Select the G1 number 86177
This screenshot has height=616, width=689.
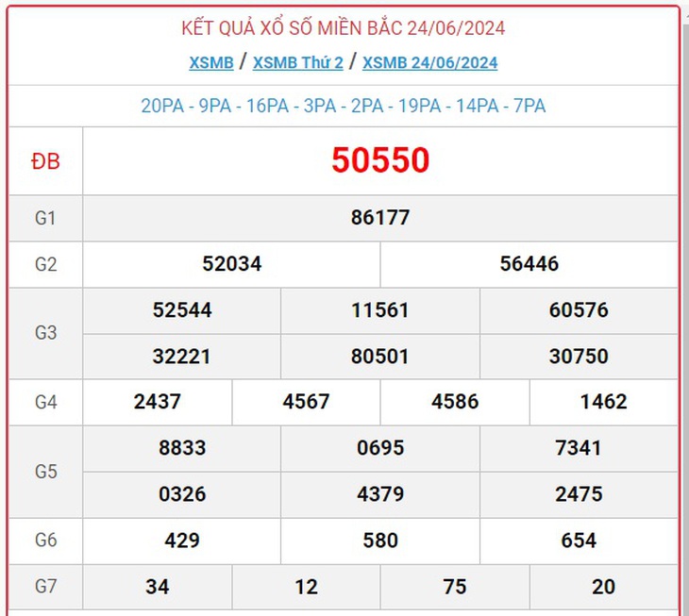[x=380, y=218]
